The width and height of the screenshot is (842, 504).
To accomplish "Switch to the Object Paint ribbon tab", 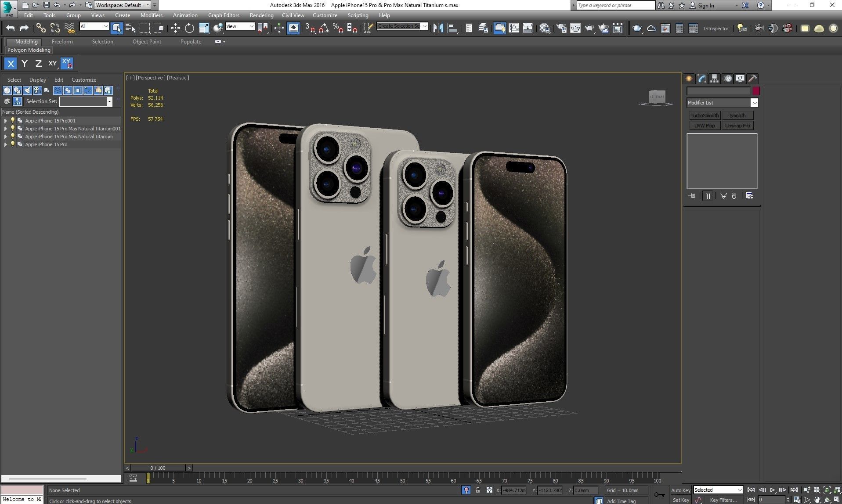I will 147,42.
